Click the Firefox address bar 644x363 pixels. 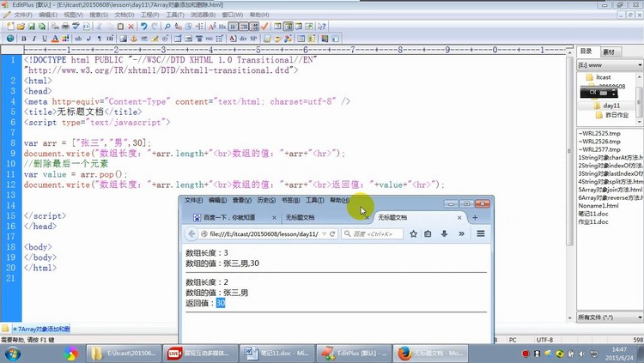(x=264, y=233)
